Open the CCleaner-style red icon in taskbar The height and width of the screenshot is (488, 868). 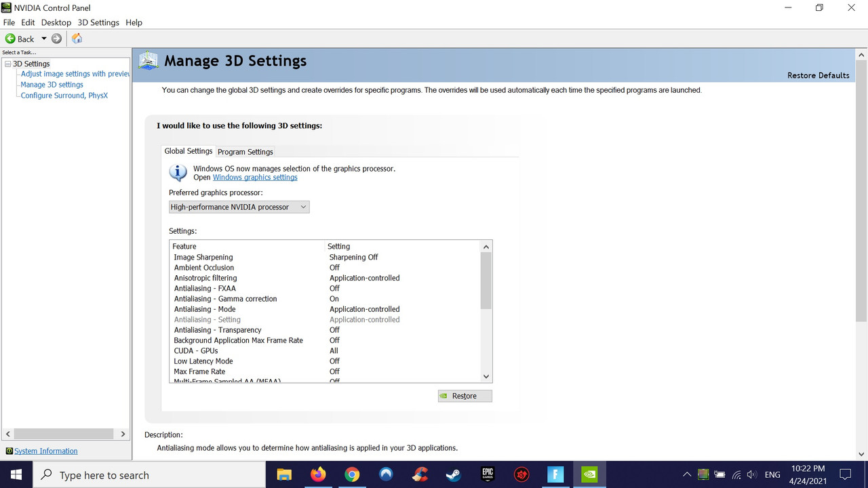coord(419,474)
